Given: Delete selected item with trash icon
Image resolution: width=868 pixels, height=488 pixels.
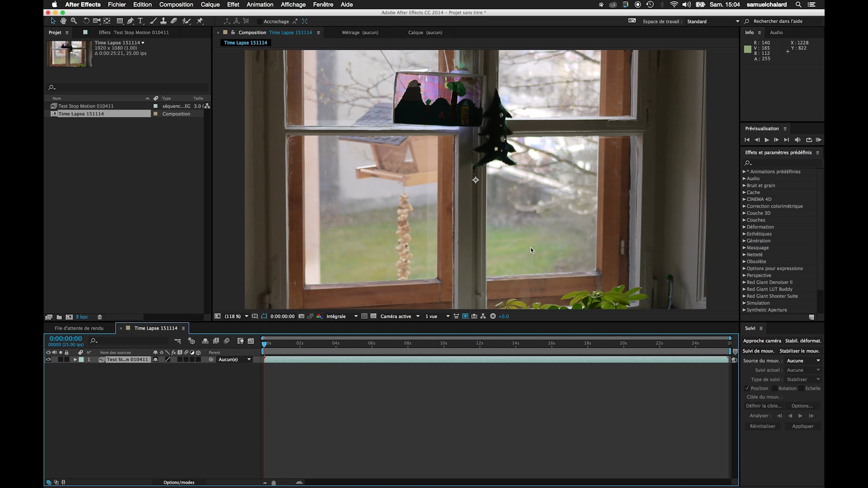Looking at the screenshot, I should 100,317.
